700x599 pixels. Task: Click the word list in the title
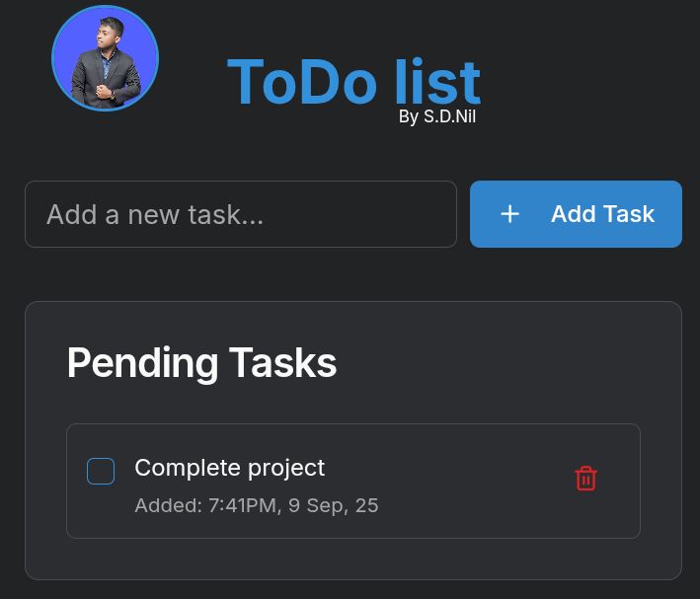click(x=437, y=82)
